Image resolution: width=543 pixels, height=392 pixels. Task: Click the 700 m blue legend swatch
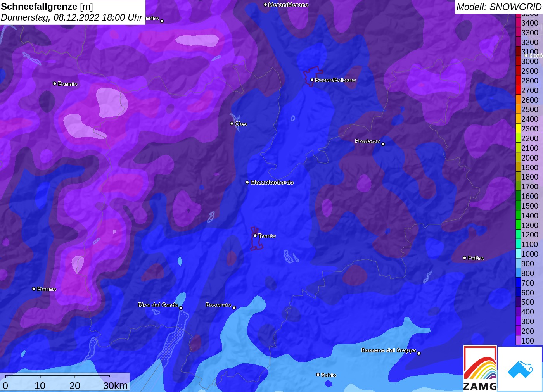tap(518, 283)
